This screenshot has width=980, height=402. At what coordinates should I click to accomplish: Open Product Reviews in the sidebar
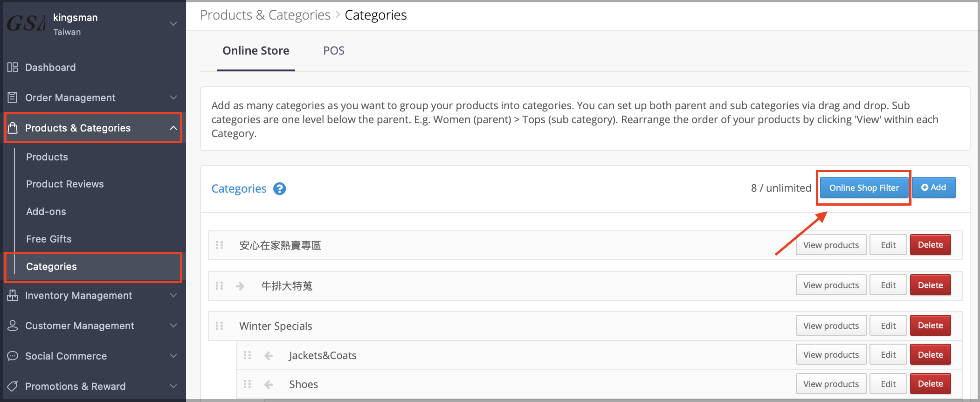click(65, 184)
